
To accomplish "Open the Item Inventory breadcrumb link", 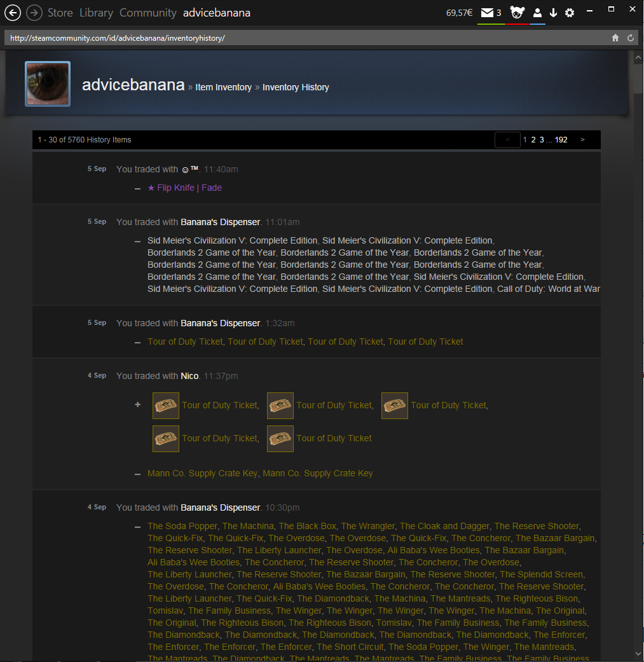I will point(223,87).
